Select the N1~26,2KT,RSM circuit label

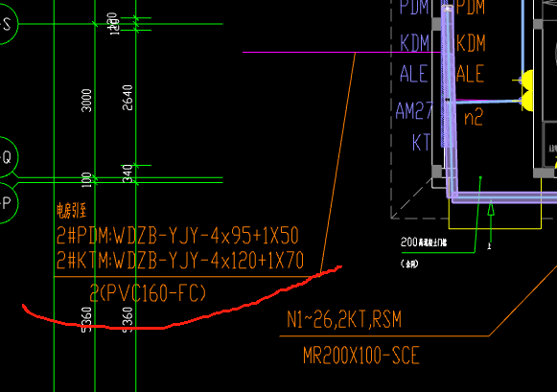344,319
